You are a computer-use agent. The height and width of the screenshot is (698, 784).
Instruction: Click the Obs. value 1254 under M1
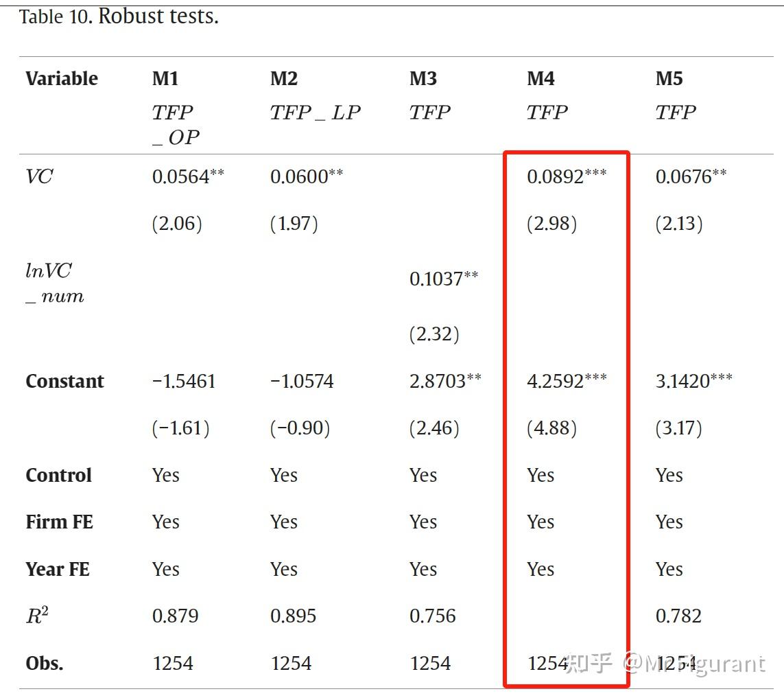click(173, 663)
